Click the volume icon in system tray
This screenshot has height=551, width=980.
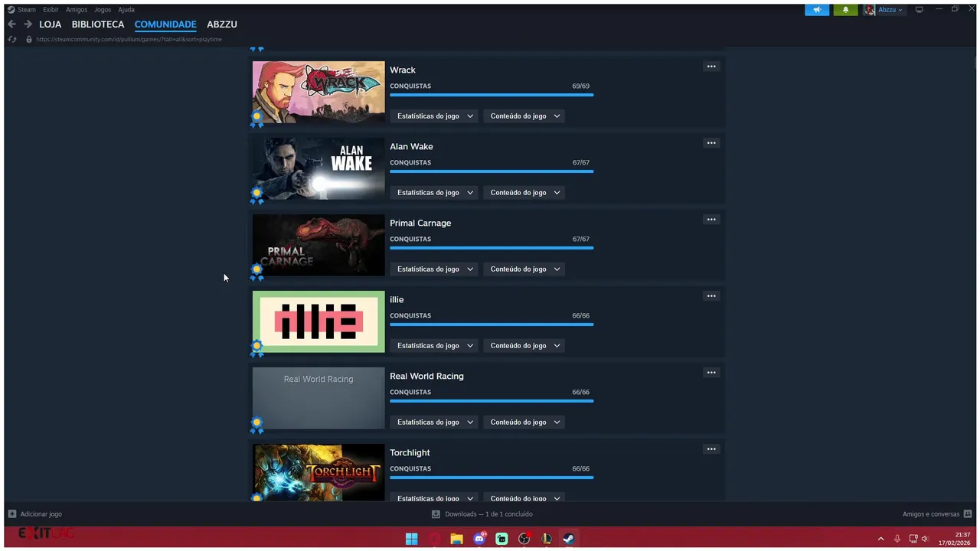[925, 539]
